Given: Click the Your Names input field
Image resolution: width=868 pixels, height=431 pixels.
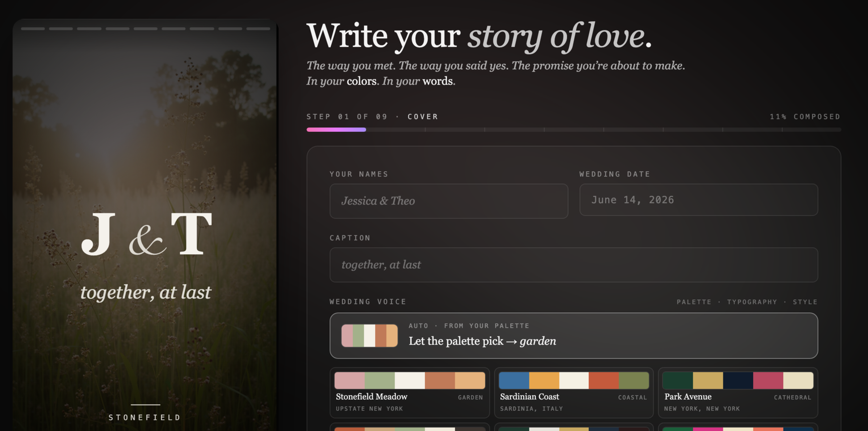Looking at the screenshot, I should 448,201.
